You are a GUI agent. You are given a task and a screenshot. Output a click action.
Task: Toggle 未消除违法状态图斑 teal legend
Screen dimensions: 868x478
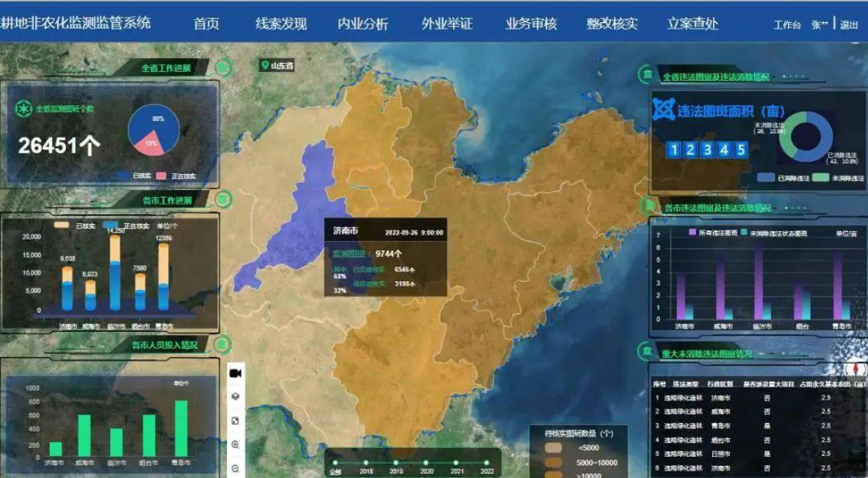774,233
